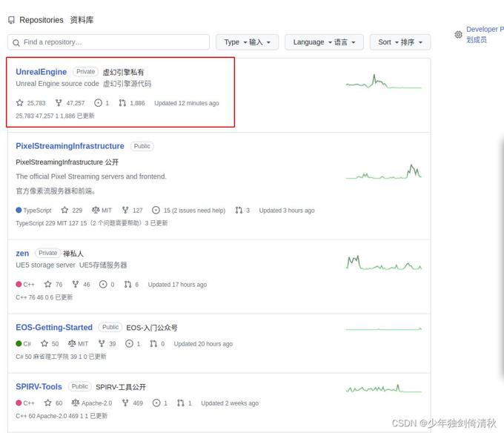Click 'Updated 3 hours ago' text
The height and width of the screenshot is (433, 504).
(x=287, y=211)
